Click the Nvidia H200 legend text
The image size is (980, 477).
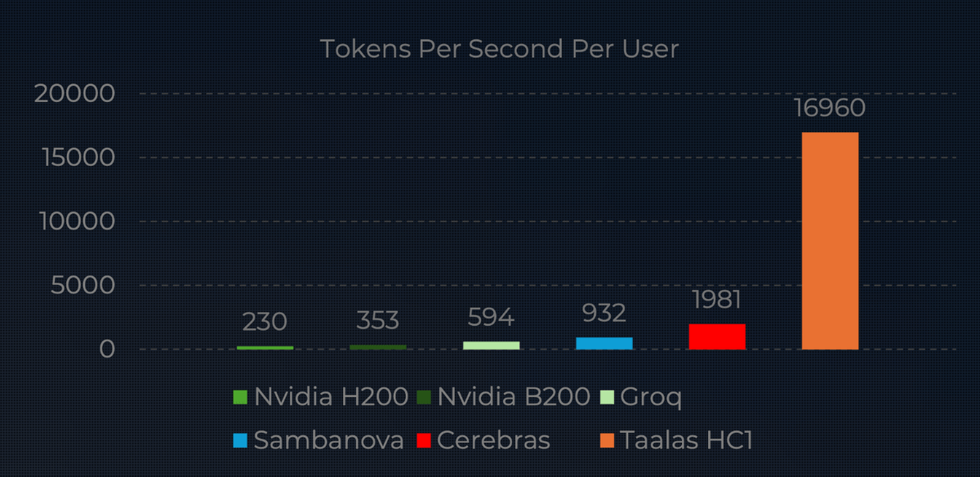pos(331,398)
